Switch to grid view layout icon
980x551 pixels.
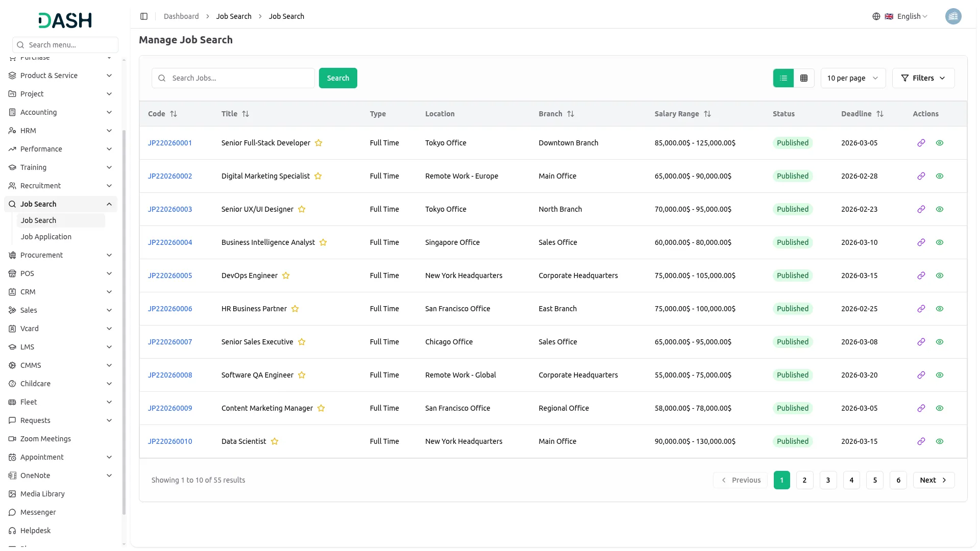pyautogui.click(x=804, y=78)
